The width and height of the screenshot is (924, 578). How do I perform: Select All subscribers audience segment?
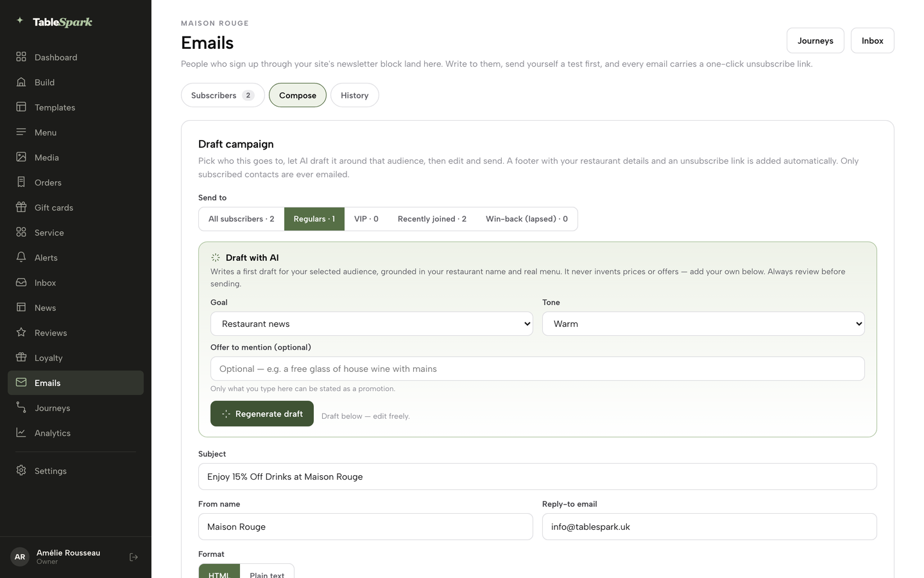point(241,219)
